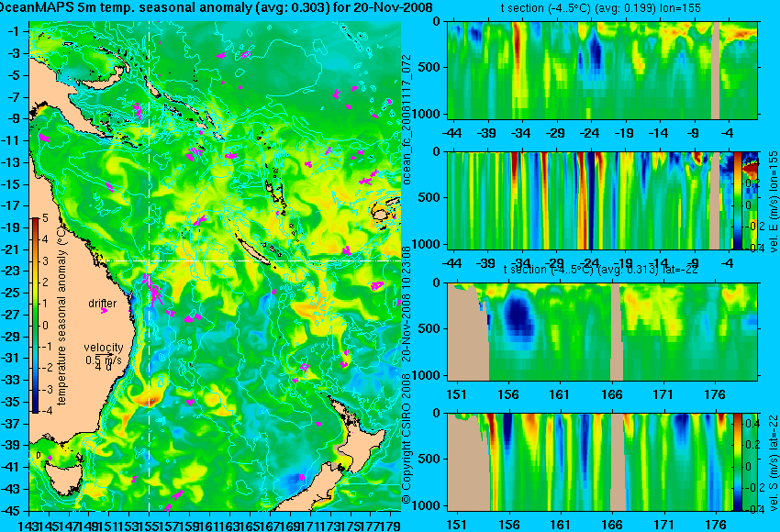This screenshot has width=780, height=532.
Task: Click the dark blue cold eddy in lat=-22 temperature section
Action: coord(518,315)
